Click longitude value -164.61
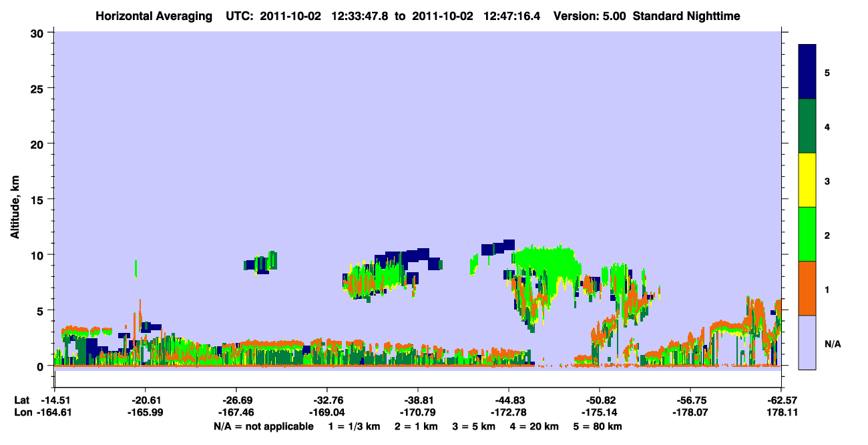 click(x=54, y=413)
